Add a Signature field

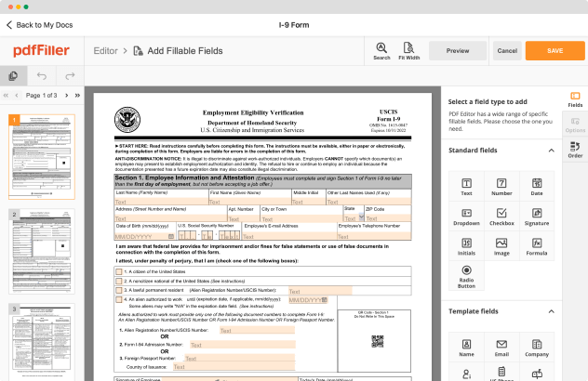coord(537,217)
